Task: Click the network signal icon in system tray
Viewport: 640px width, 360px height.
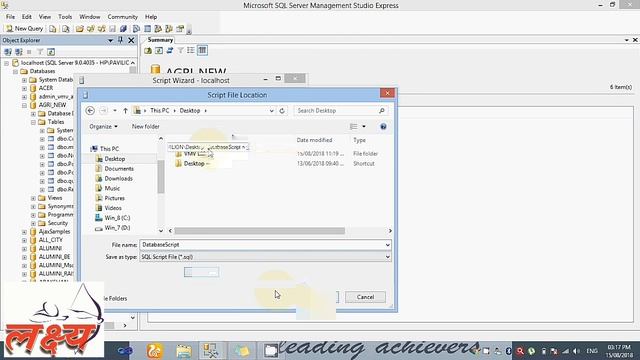Action: click(565, 351)
